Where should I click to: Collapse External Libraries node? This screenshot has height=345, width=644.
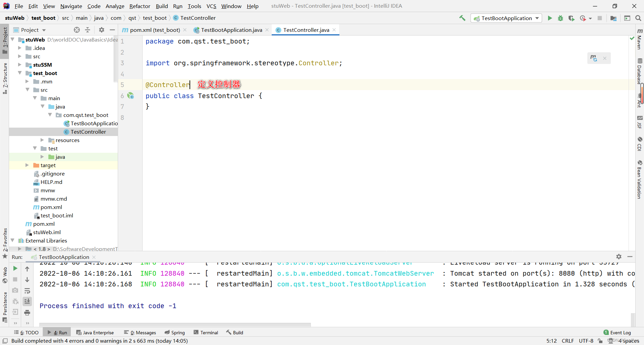click(12, 240)
